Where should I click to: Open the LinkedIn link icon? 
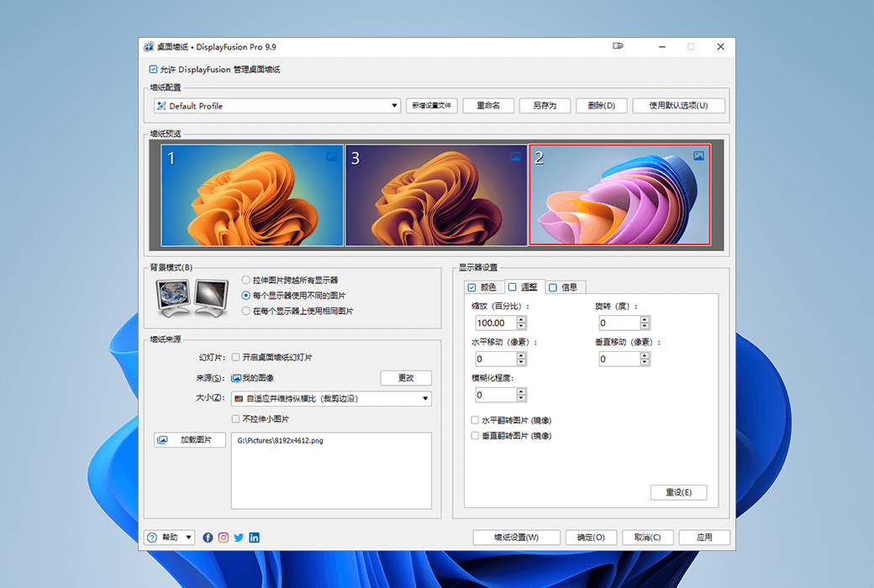click(x=254, y=538)
